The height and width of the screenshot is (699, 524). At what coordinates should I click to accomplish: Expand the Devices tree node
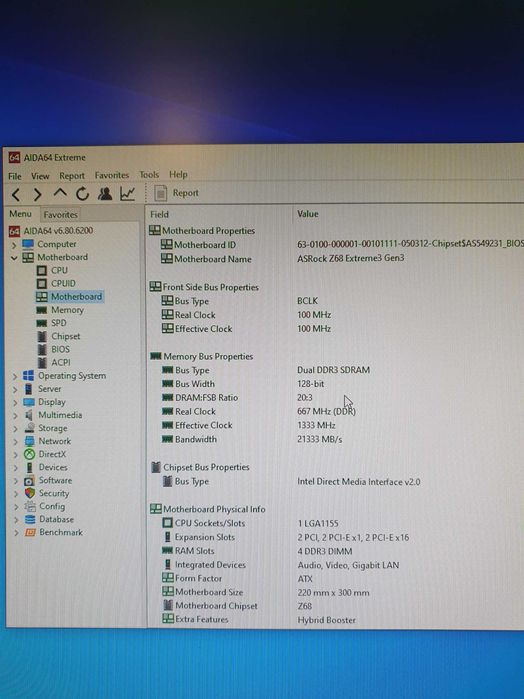[x=16, y=468]
